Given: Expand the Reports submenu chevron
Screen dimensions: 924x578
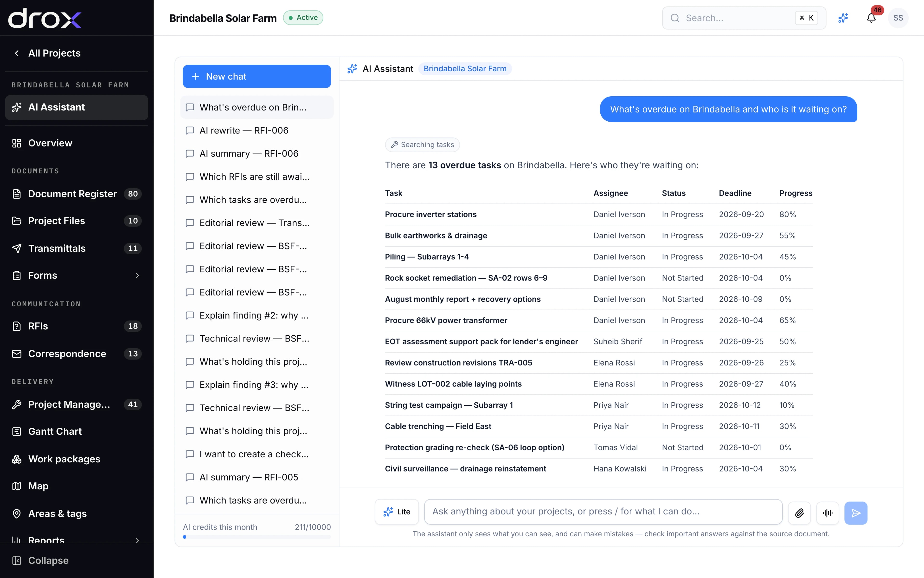Looking at the screenshot, I should (x=137, y=540).
